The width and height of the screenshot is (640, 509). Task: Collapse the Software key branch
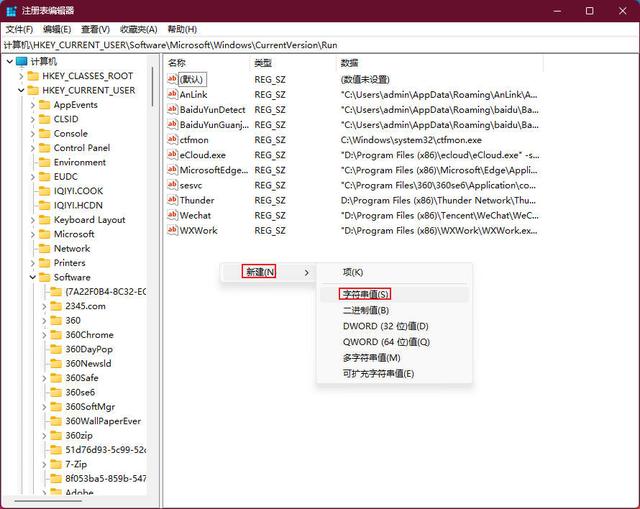[32, 277]
